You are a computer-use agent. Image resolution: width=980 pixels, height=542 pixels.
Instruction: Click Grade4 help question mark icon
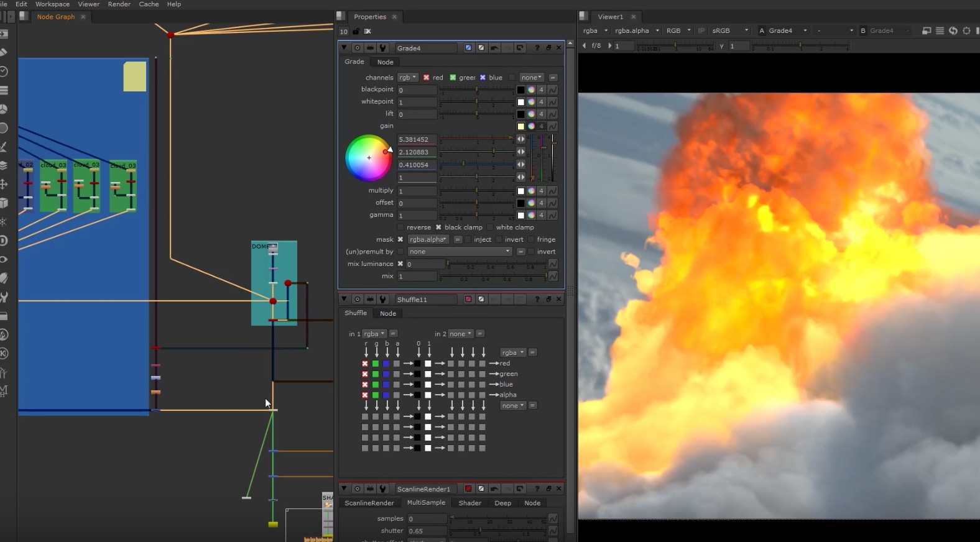click(x=537, y=48)
